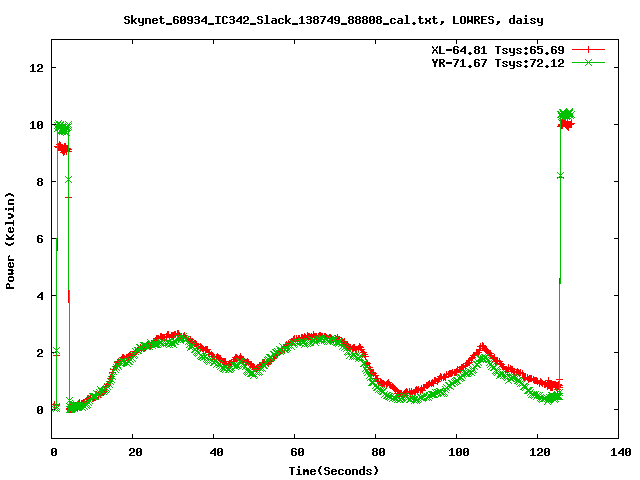
Task: Click the x-axis tick label 120
Action: point(540,452)
